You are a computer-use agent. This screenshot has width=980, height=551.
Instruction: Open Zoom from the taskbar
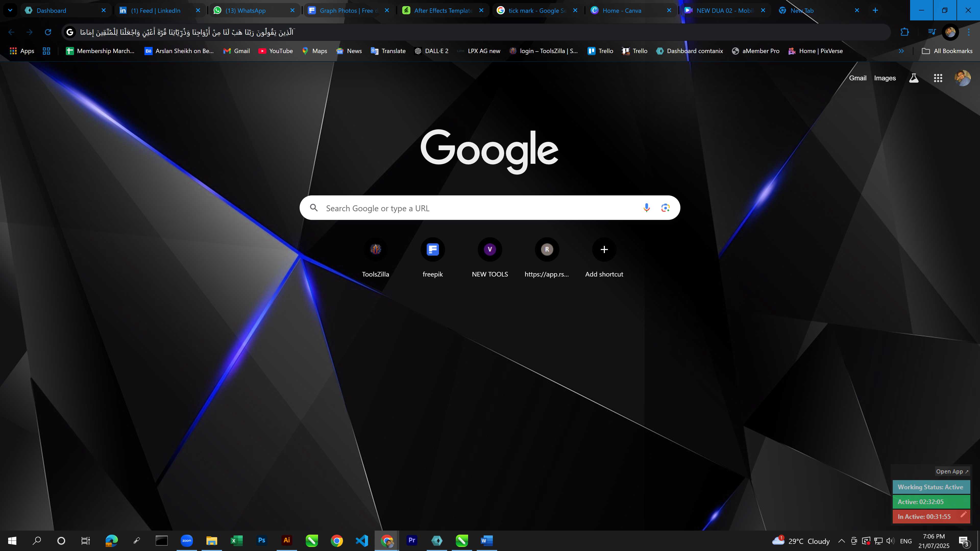tap(187, 540)
